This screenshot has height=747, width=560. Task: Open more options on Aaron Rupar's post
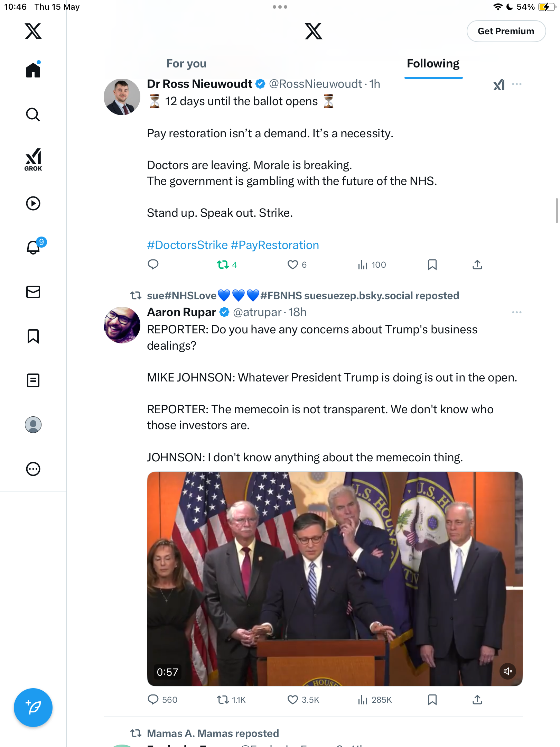[x=517, y=312]
